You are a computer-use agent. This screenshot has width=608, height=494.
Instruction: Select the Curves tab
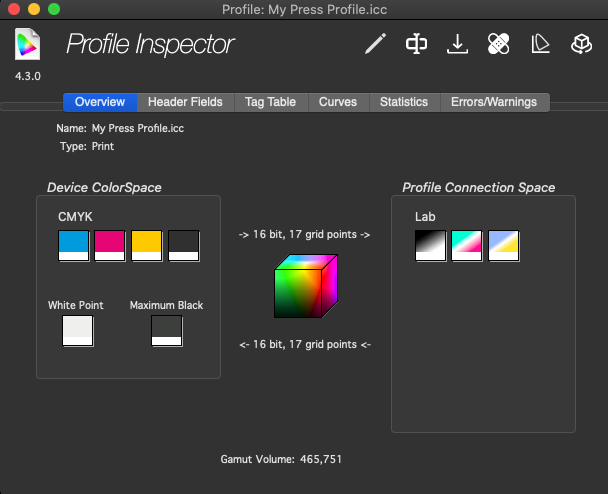[338, 102]
